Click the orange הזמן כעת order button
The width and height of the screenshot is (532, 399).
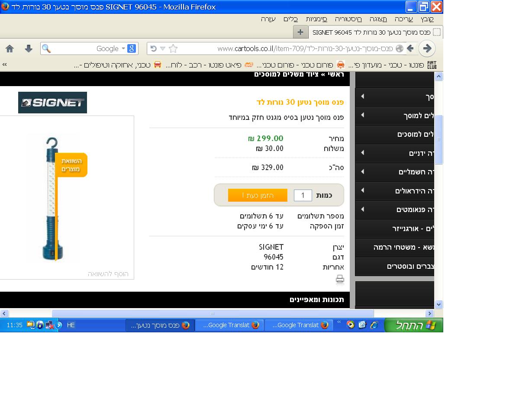tap(258, 195)
